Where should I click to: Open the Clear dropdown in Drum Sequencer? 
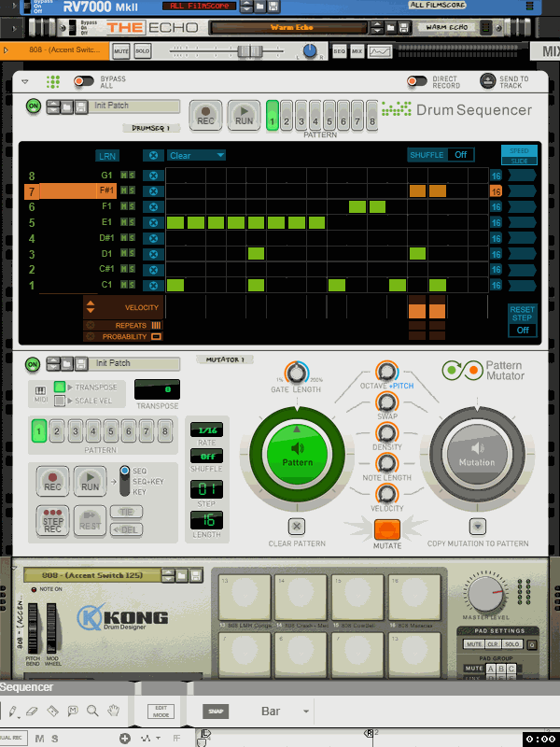[196, 155]
